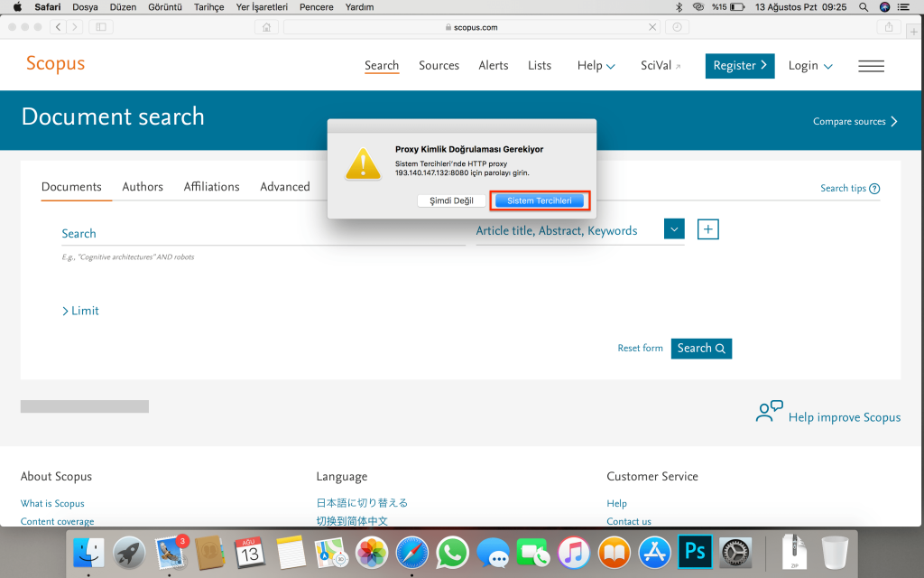Screen dimensions: 924x578
Task: Click the Register button
Action: pos(739,66)
